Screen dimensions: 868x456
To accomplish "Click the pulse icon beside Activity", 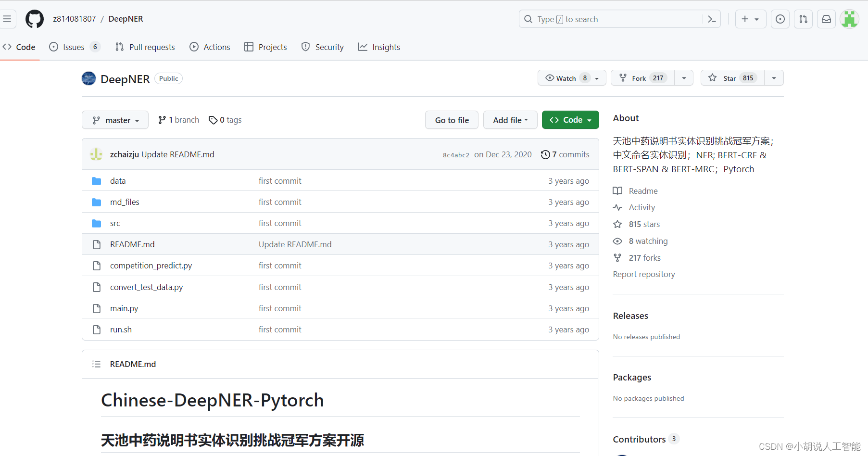I will click(617, 207).
